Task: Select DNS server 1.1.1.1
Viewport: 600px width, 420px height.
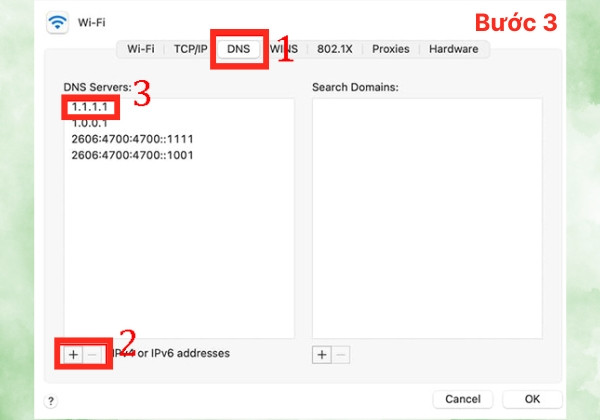Action: pyautogui.click(x=90, y=107)
